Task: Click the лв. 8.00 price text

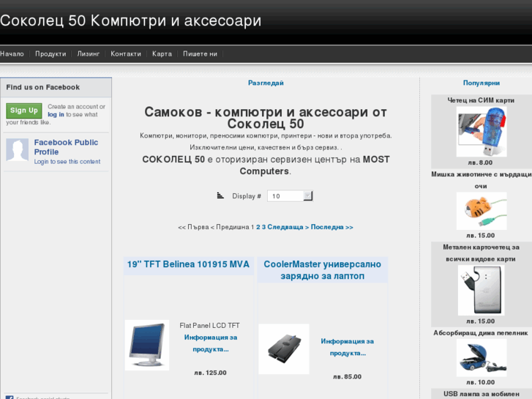Action: (x=480, y=163)
